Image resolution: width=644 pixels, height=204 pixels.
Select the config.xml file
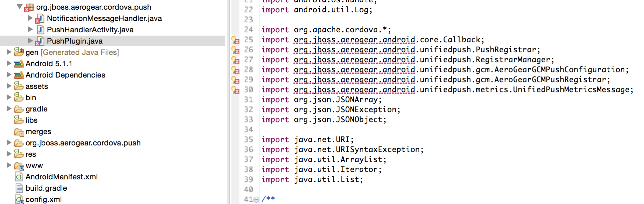(x=43, y=199)
